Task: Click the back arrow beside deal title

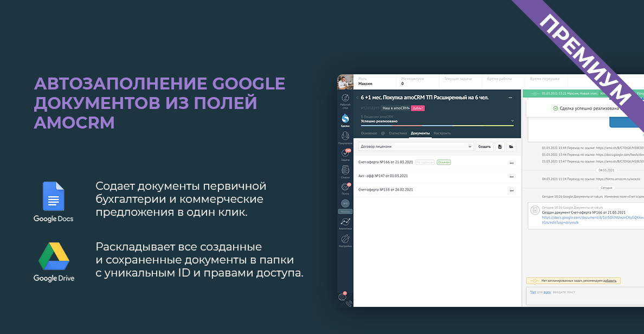Action: click(x=357, y=98)
